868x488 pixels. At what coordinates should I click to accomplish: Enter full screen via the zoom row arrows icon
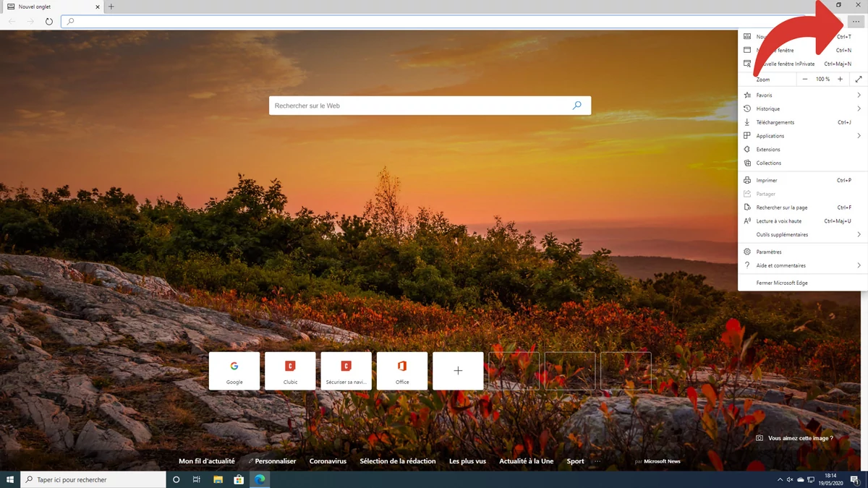[x=859, y=79]
